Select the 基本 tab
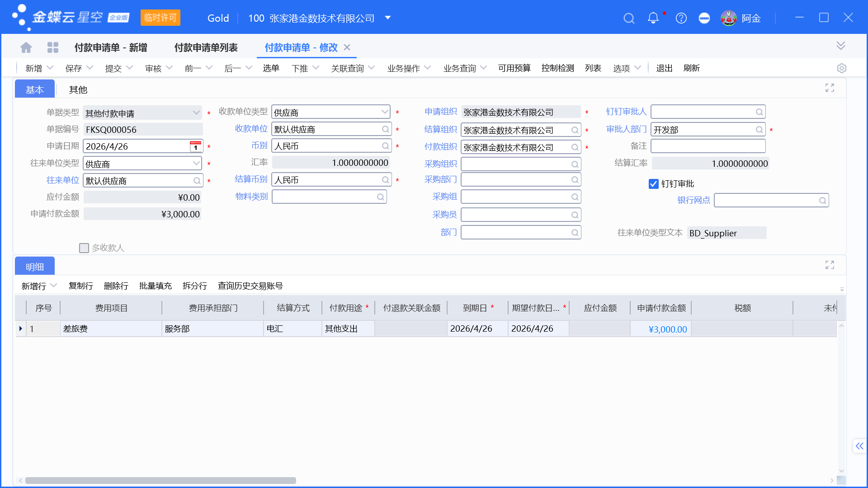Viewport: 868px width, 488px height. click(35, 89)
